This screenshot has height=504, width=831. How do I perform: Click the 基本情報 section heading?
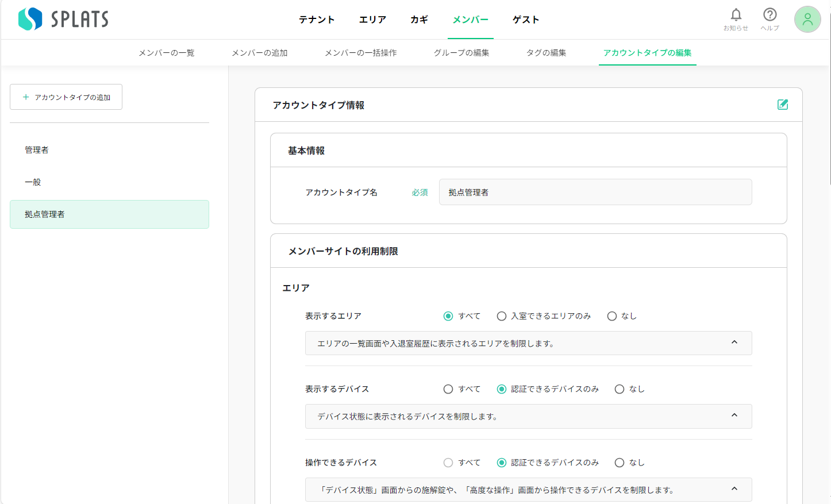pyautogui.click(x=306, y=151)
